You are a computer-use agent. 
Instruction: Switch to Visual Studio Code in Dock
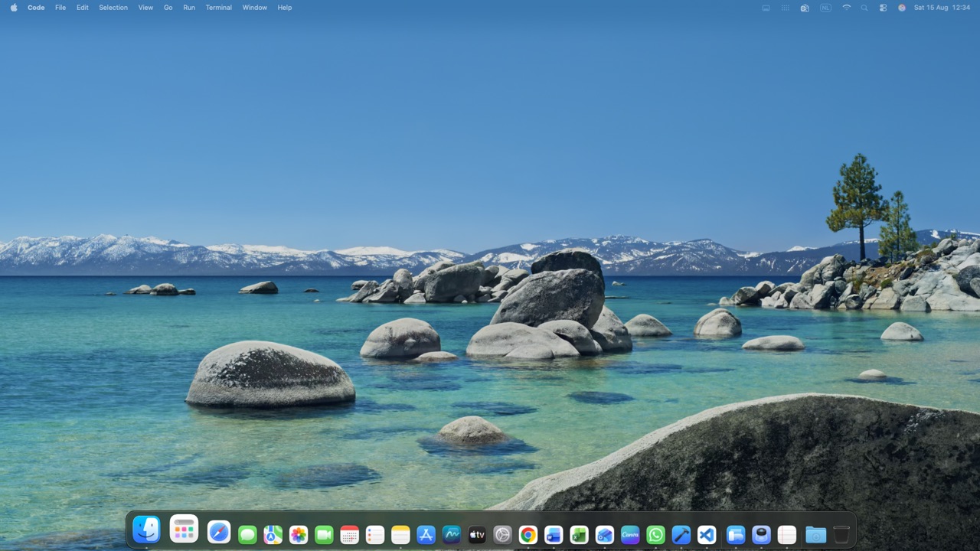tap(707, 535)
